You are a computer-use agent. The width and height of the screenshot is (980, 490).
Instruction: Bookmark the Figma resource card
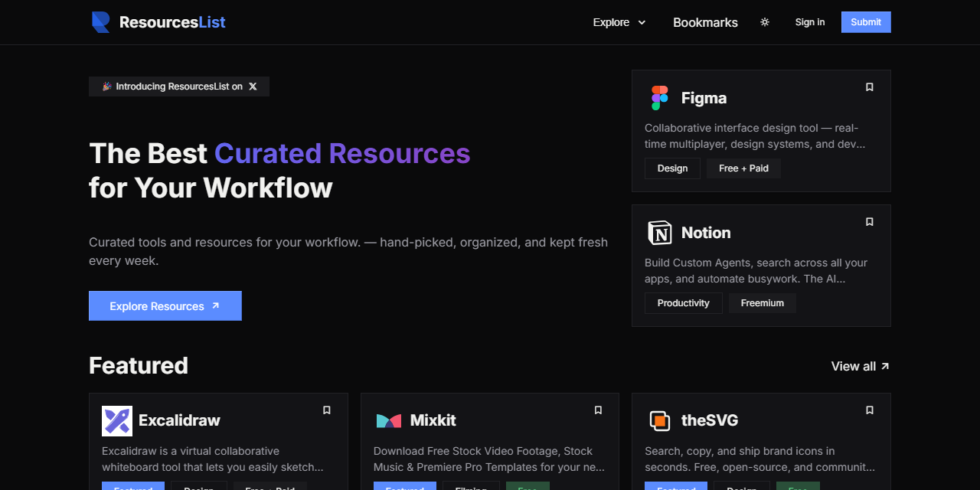click(x=870, y=87)
